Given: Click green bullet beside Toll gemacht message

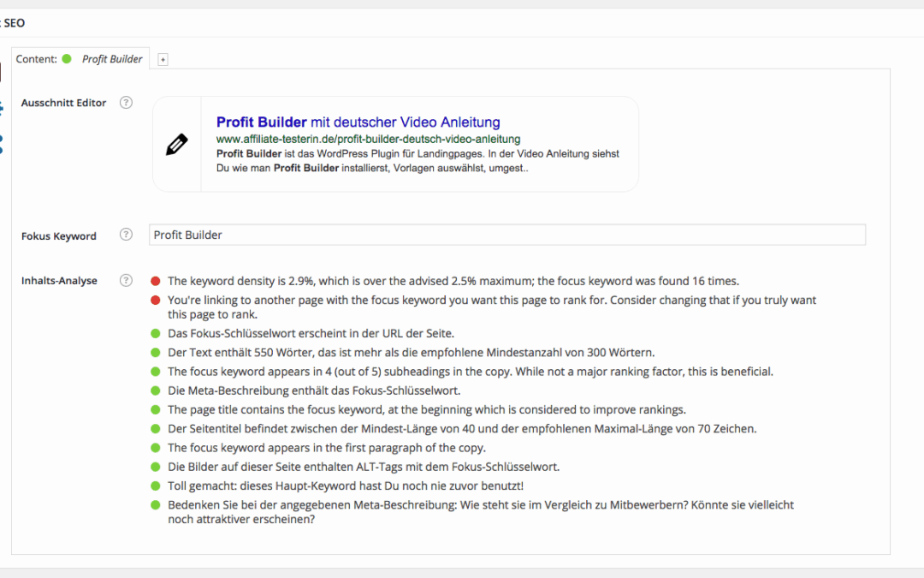Looking at the screenshot, I should (x=156, y=486).
